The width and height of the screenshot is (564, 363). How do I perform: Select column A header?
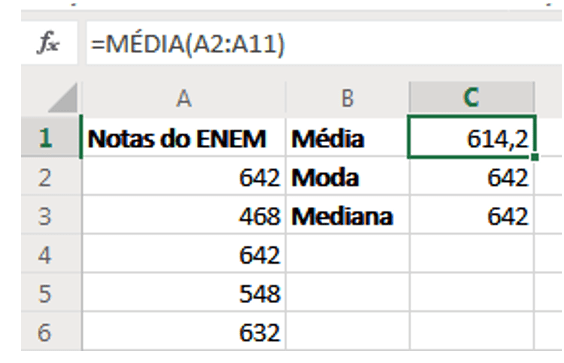pos(184,98)
